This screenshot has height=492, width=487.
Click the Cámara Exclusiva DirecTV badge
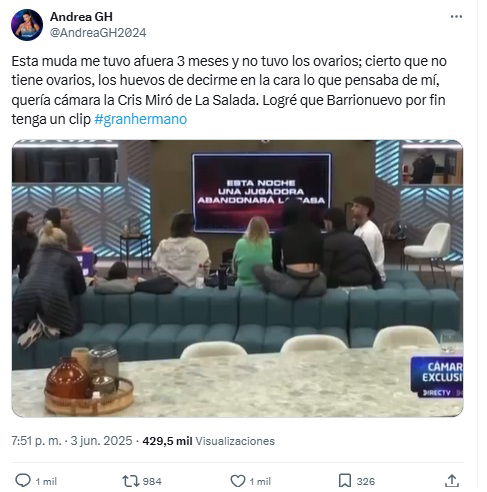pos(437,377)
